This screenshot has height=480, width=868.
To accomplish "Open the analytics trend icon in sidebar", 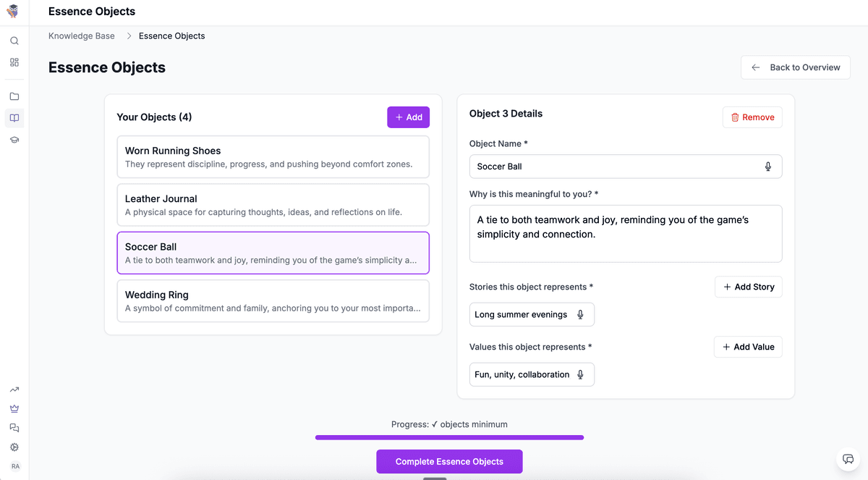I will click(x=14, y=389).
